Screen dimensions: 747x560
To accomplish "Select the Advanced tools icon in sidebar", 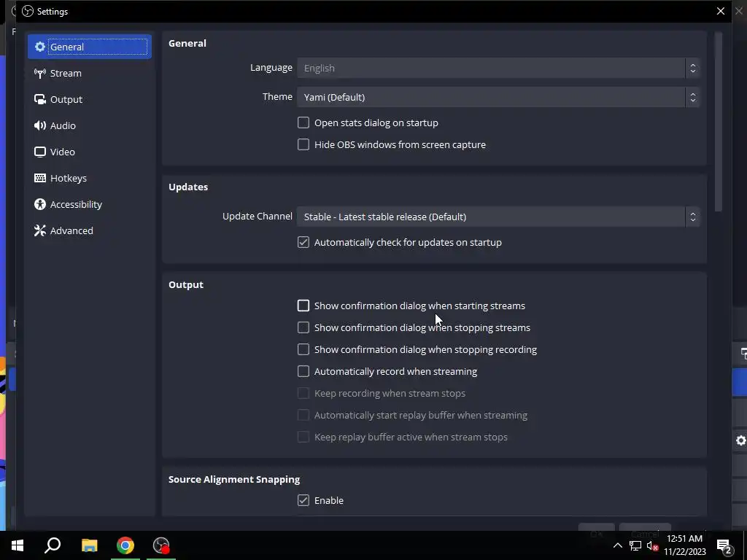I will (40, 230).
